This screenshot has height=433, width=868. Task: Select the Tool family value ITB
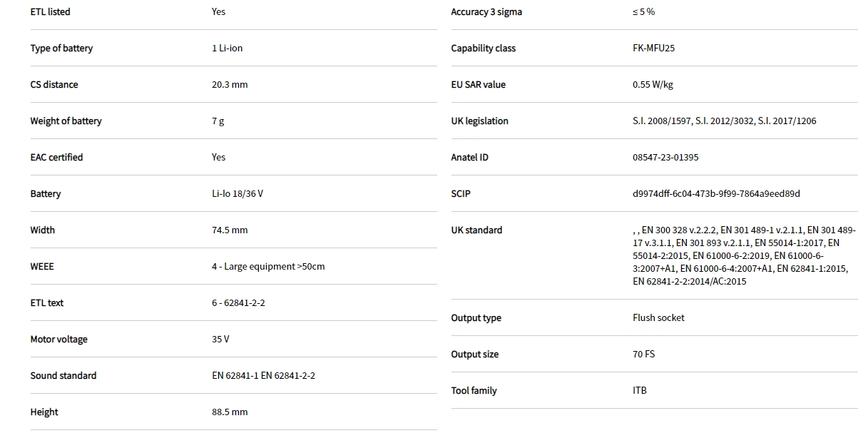[640, 391]
